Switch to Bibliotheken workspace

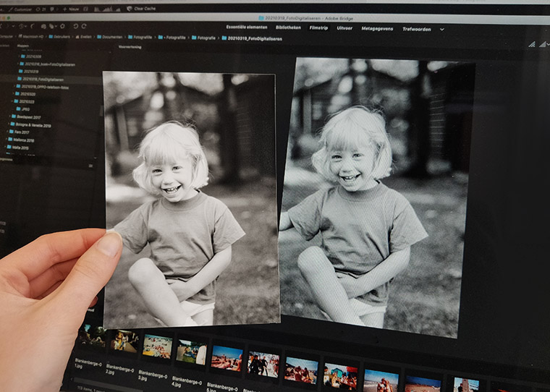pyautogui.click(x=288, y=27)
